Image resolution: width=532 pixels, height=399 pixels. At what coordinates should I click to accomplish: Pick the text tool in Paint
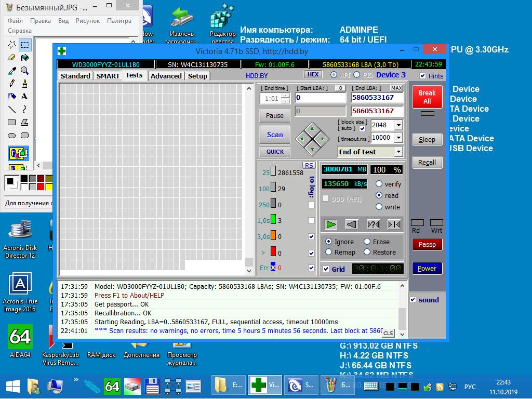point(25,96)
